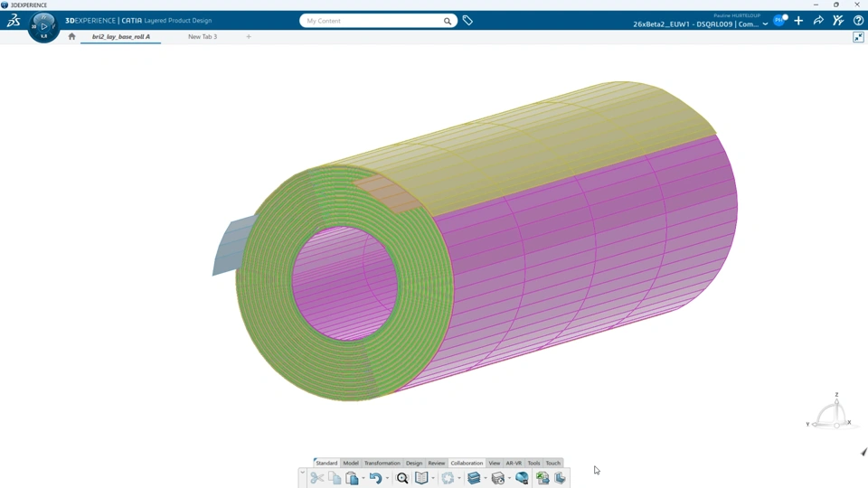The image size is (868, 488).
Task: Click the Paste clipboard icon
Action: pos(352,478)
